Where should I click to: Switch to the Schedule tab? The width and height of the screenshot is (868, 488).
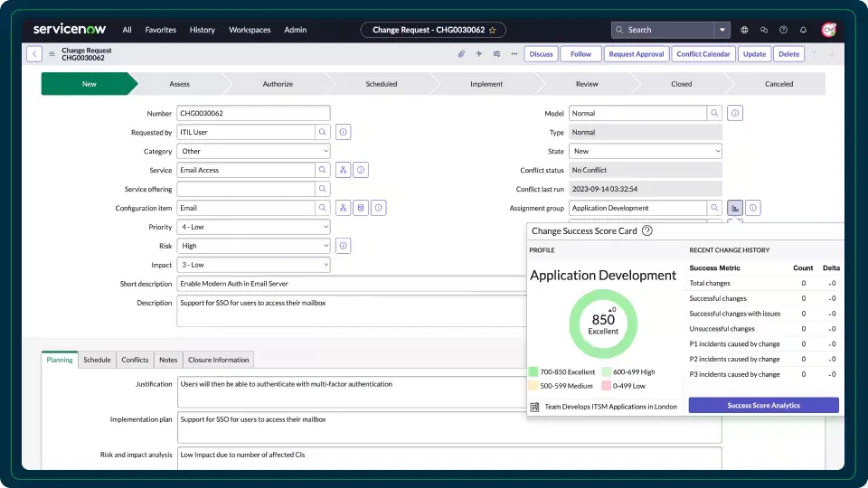coord(97,360)
